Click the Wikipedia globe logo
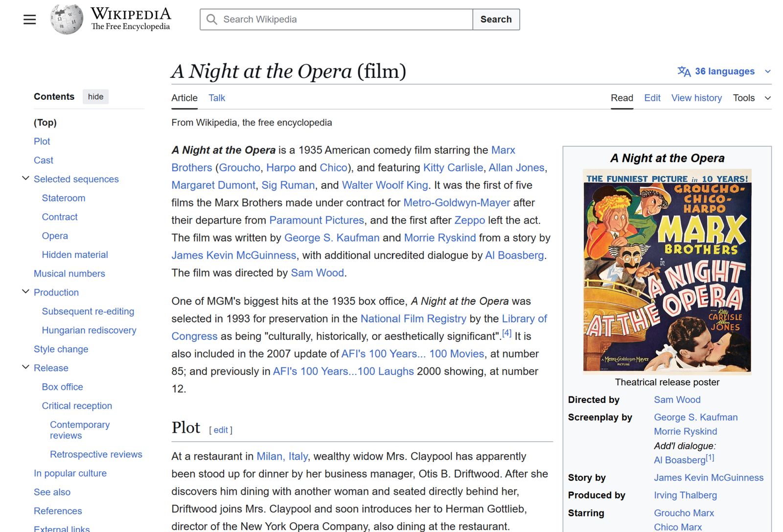The image size is (783, 532). click(x=67, y=20)
